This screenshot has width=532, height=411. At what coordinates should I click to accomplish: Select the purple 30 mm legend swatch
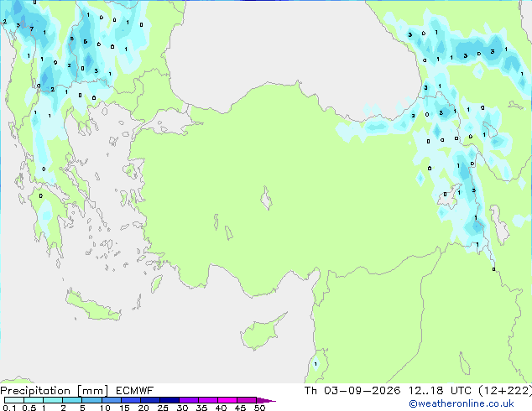(x=189, y=400)
